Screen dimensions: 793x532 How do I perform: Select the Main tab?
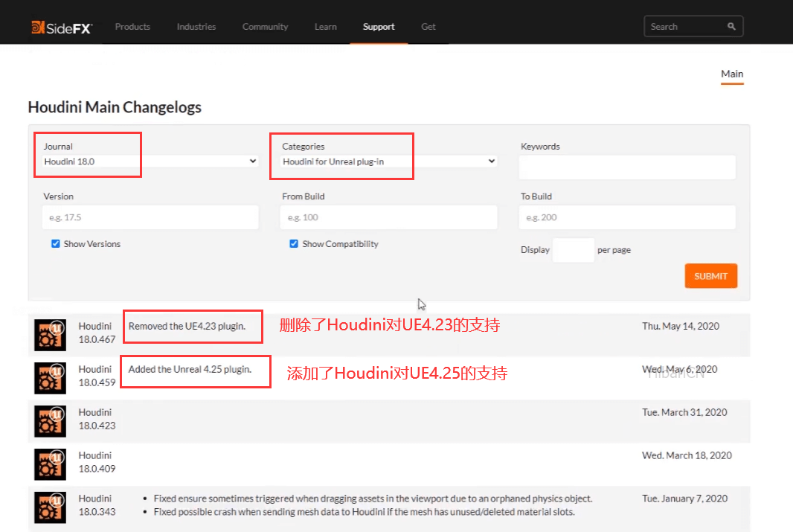[x=732, y=74]
